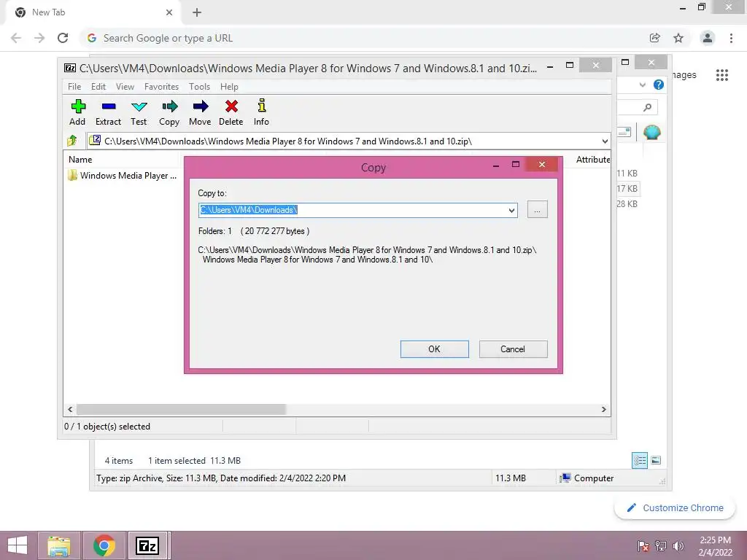The image size is (747, 560).
Task: Click the share page icon in Chrome
Action: (655, 38)
